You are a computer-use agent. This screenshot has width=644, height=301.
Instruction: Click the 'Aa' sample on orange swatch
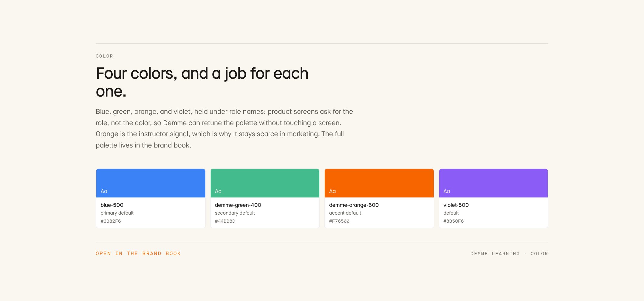pyautogui.click(x=332, y=191)
